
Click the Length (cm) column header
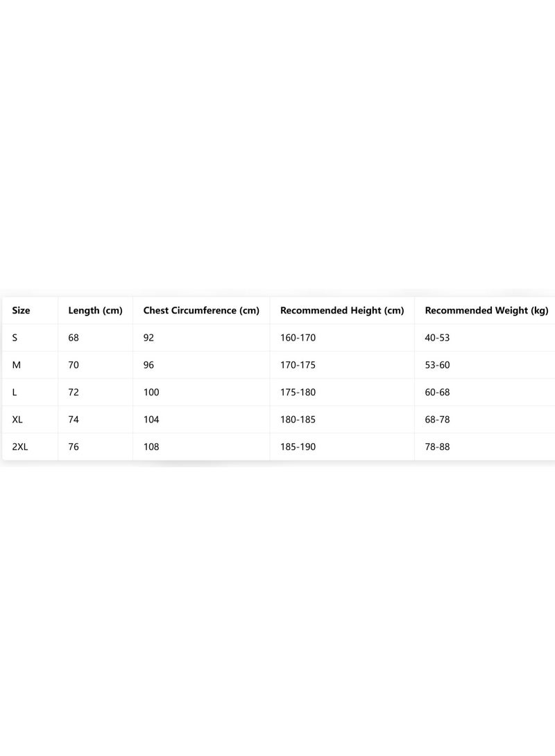coord(96,311)
